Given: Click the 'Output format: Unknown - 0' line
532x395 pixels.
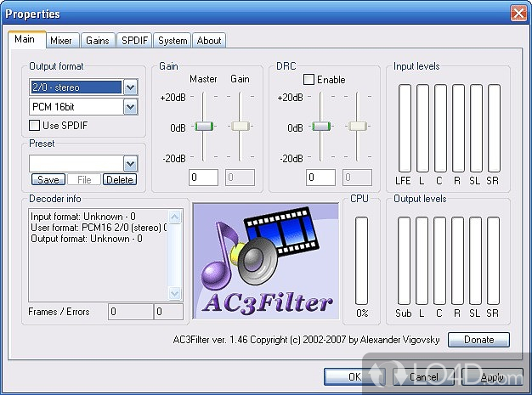Looking at the screenshot, I should tap(87, 239).
